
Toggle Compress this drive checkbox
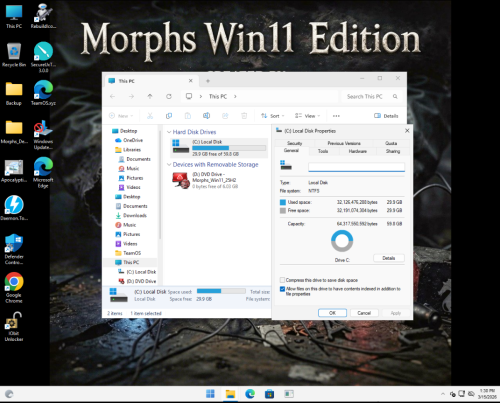click(x=283, y=280)
